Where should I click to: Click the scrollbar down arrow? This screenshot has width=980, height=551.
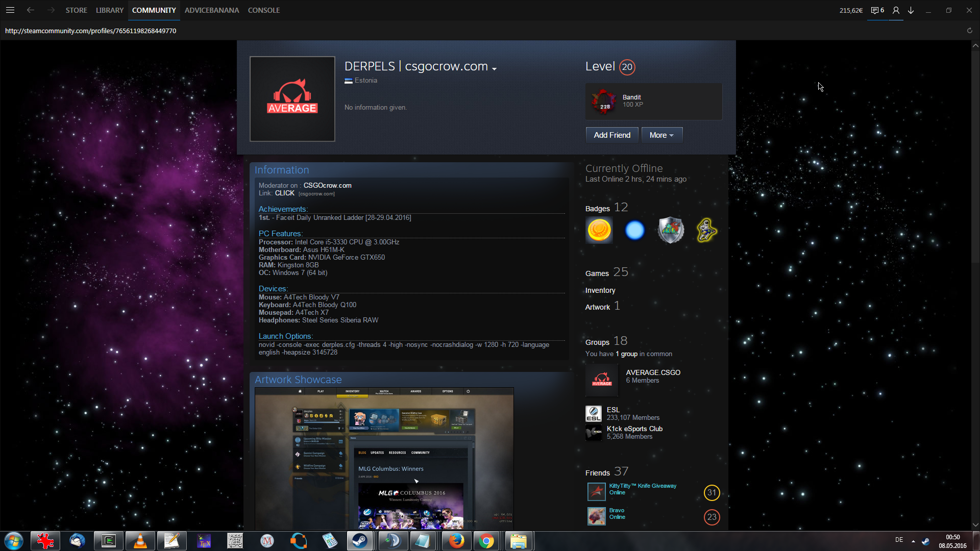(975, 524)
